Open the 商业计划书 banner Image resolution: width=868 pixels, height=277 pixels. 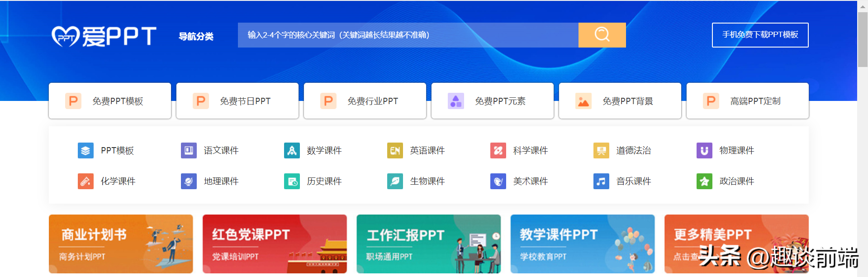(121, 244)
